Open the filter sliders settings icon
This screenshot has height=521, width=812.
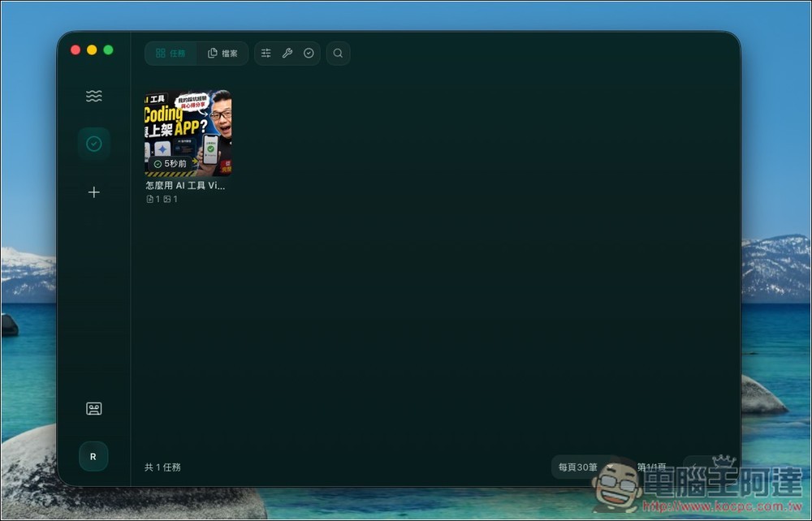pyautogui.click(x=266, y=54)
